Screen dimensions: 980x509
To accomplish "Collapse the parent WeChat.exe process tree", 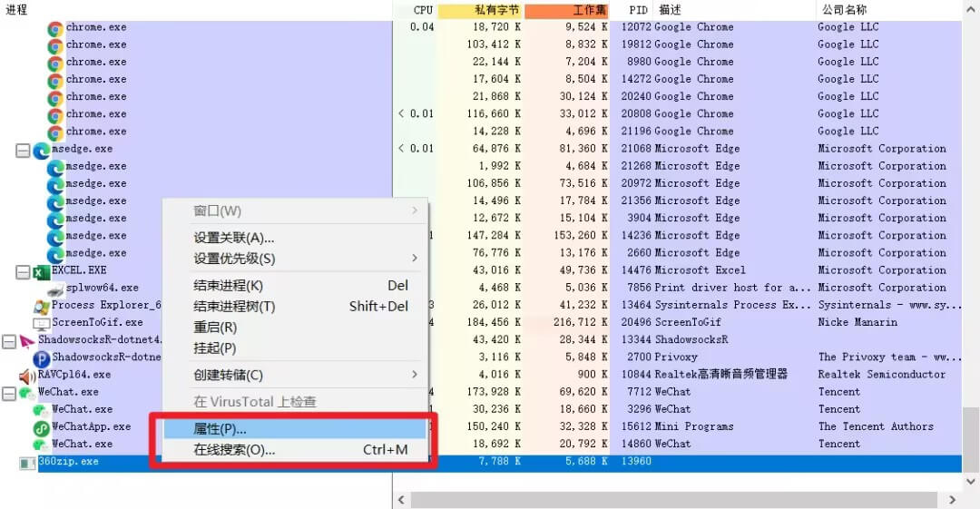I will click(8, 393).
